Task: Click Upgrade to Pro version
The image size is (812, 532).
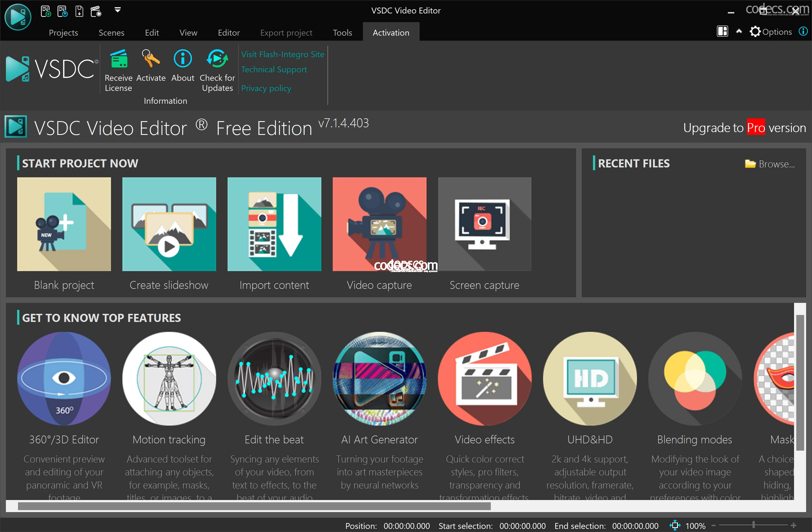Action: (744, 128)
